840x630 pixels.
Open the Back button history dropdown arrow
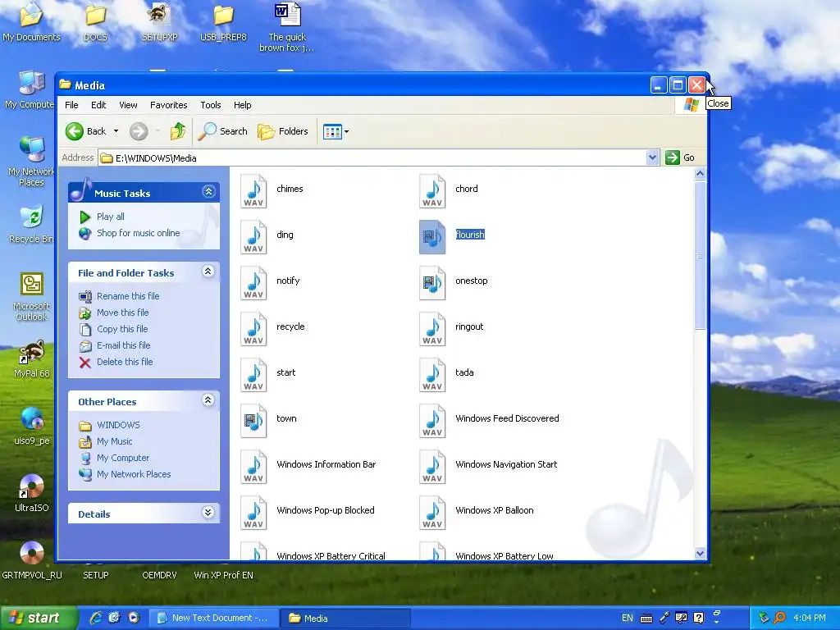point(116,131)
